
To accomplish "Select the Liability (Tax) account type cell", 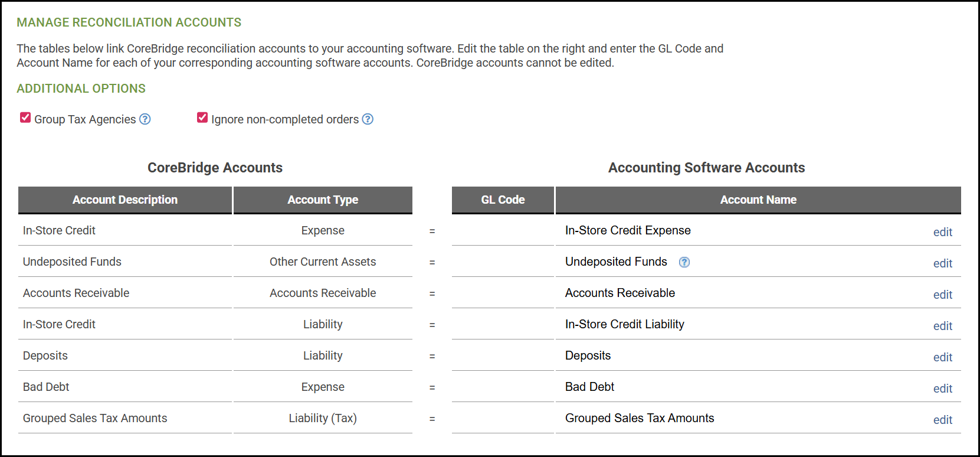I will [323, 418].
